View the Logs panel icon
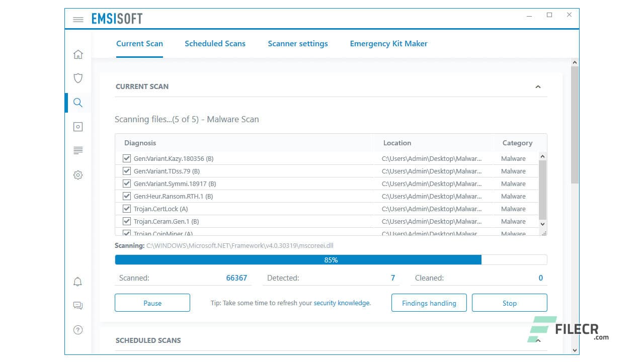 point(78,150)
